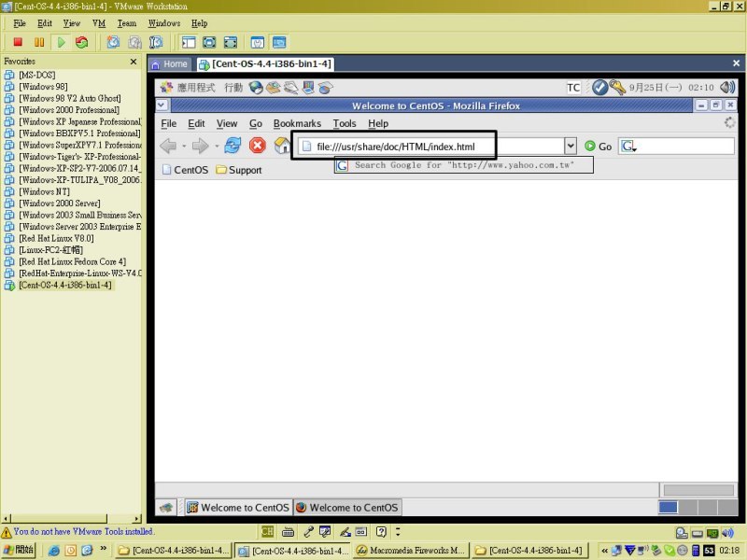Select Firefox Welcome to CentOS GNOME taskbar item
This screenshot has width=747, height=560.
point(347,508)
